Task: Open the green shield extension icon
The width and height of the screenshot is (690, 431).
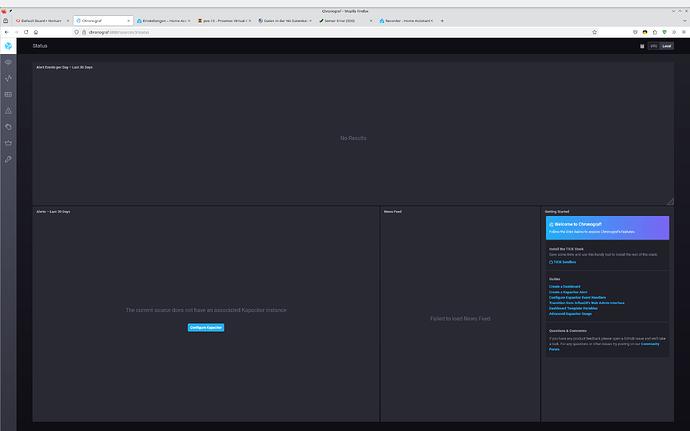Action: (664, 32)
